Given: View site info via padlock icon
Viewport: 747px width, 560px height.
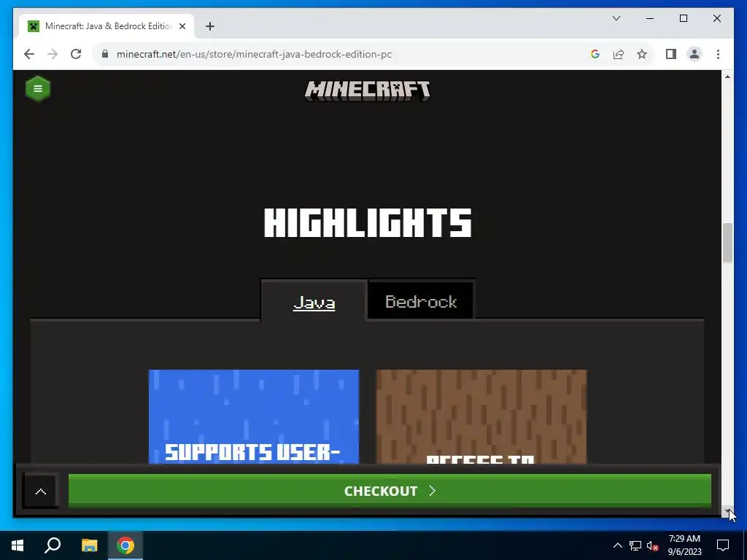Looking at the screenshot, I should [x=105, y=54].
